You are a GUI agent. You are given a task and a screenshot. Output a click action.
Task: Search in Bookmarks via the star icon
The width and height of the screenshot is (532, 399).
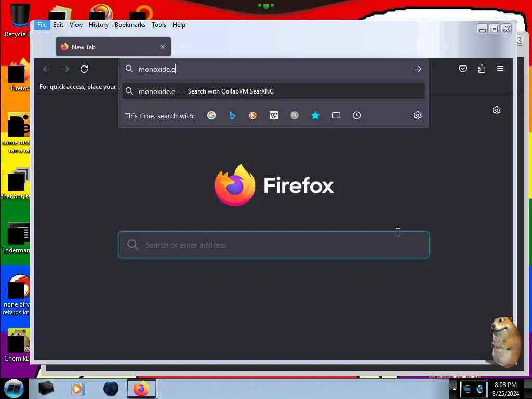315,116
